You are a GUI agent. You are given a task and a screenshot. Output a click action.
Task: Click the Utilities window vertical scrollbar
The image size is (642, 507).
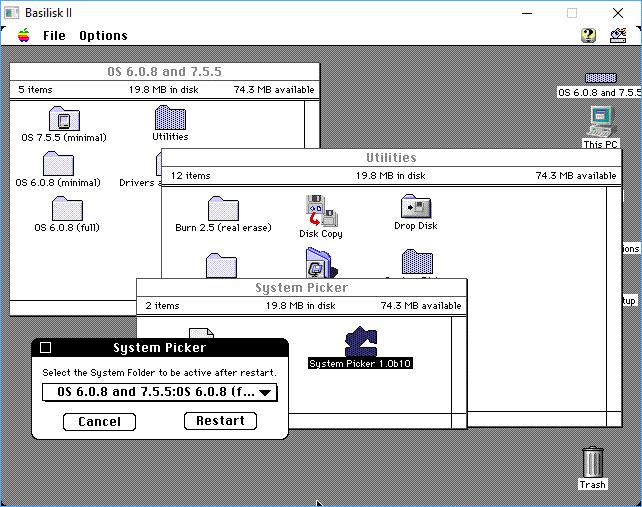pos(614,299)
